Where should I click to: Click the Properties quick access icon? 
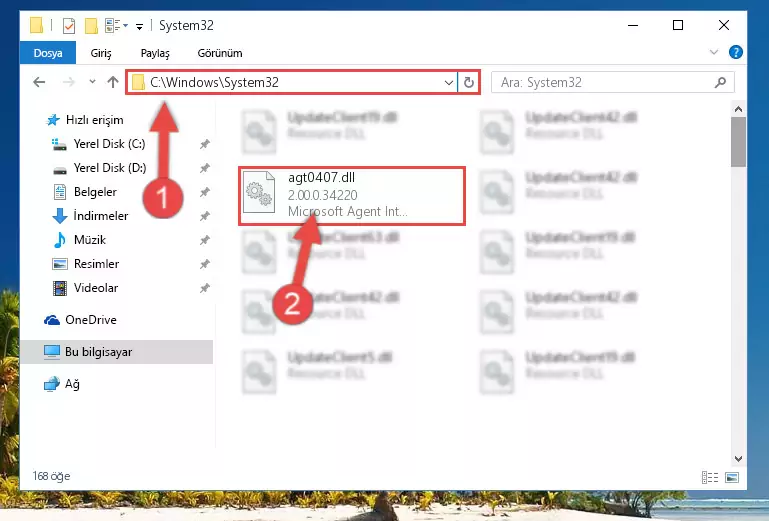(69, 26)
